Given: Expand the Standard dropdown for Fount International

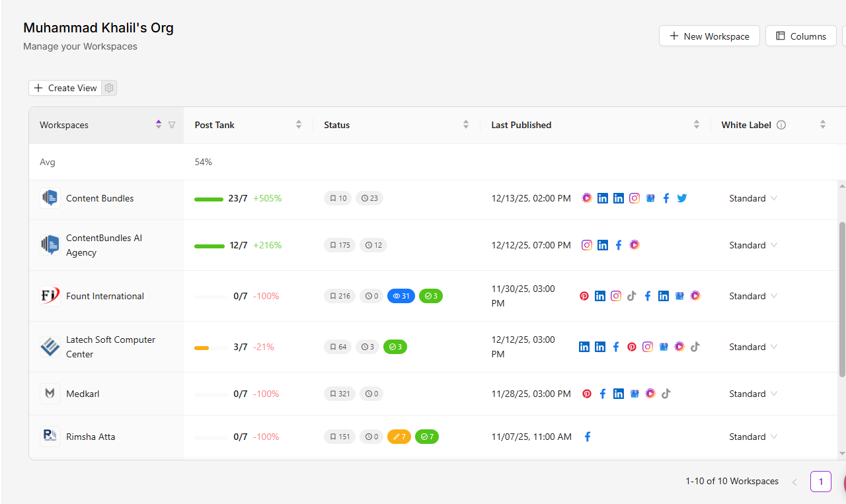Looking at the screenshot, I should click(753, 296).
